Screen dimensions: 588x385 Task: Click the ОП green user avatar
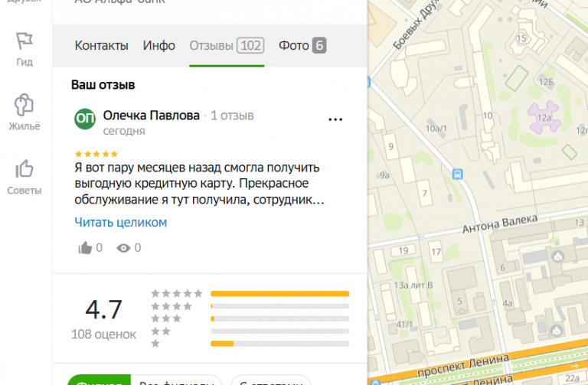click(85, 119)
